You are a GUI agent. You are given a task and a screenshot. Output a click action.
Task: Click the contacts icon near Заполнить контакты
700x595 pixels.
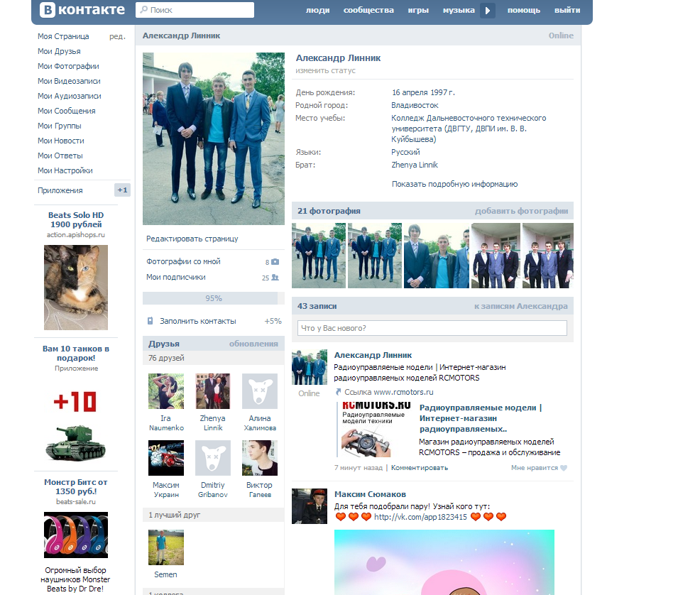tap(151, 321)
